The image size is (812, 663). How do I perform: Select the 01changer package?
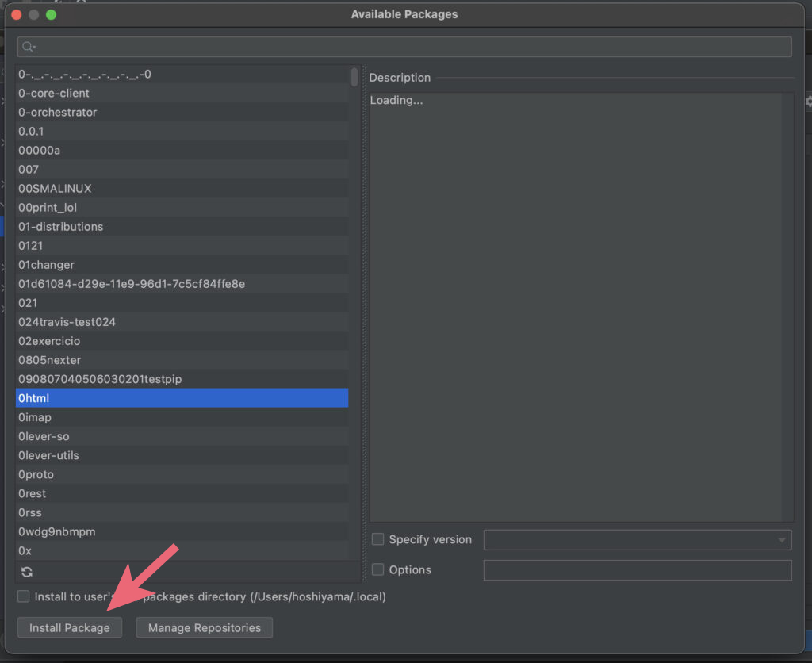coord(182,265)
